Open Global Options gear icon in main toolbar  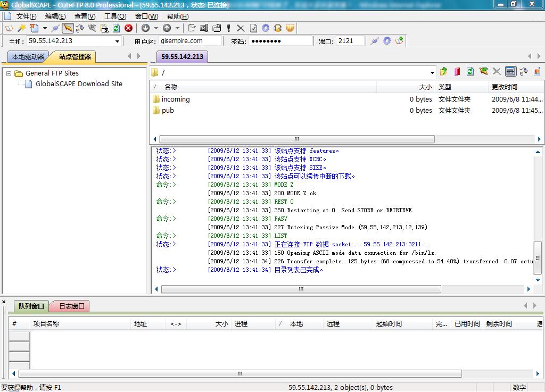point(266,28)
